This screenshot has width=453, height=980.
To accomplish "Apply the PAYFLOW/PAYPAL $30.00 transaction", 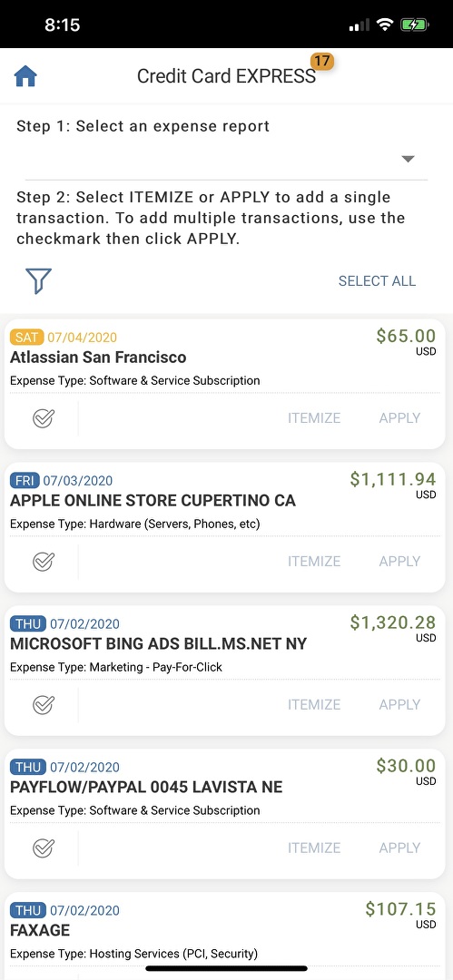I will 399,848.
